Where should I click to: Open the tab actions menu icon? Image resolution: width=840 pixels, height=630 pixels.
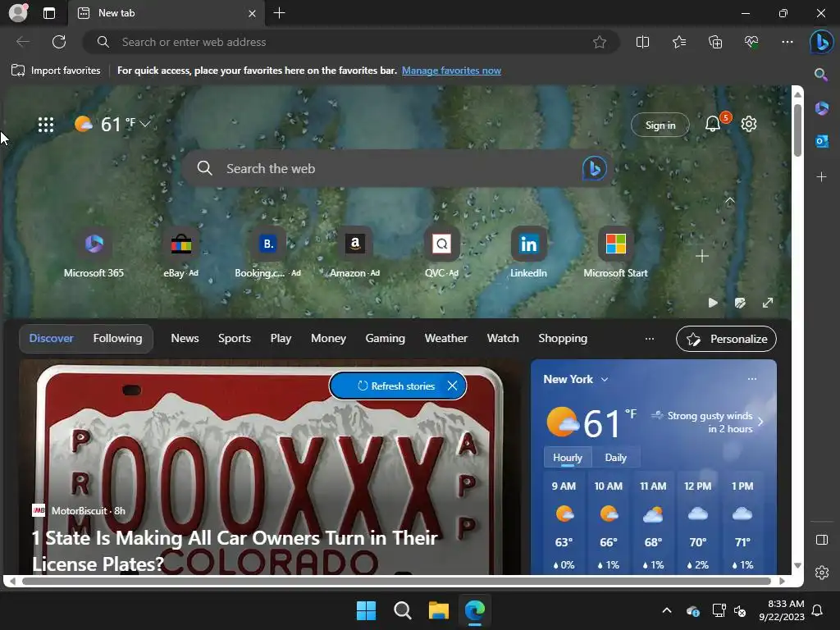pyautogui.click(x=49, y=13)
